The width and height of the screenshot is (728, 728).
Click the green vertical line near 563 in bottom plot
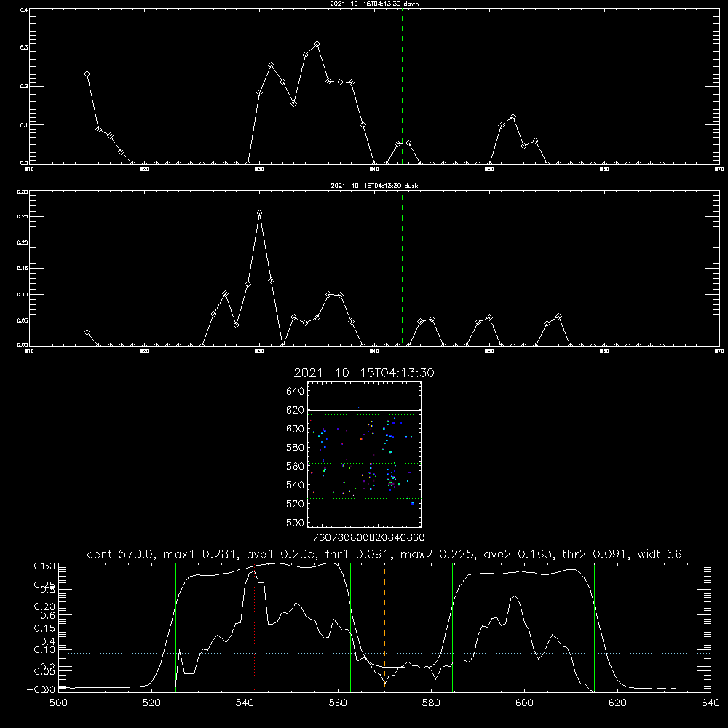351,627
